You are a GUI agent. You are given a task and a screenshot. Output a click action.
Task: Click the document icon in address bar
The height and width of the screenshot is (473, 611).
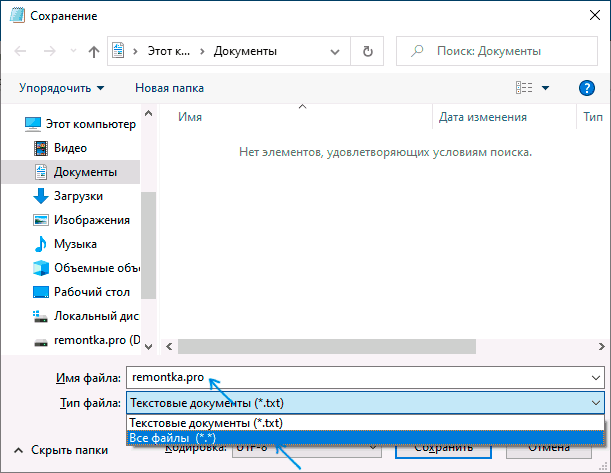click(x=118, y=51)
